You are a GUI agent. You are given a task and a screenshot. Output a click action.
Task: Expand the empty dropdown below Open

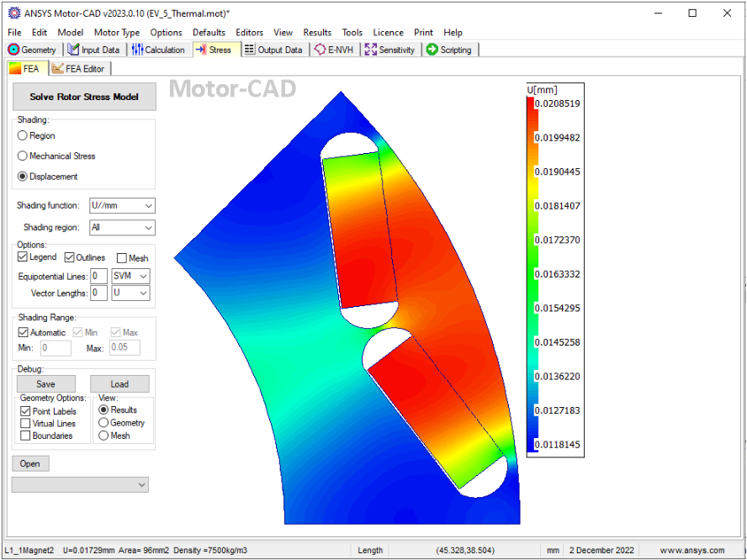(x=80, y=485)
